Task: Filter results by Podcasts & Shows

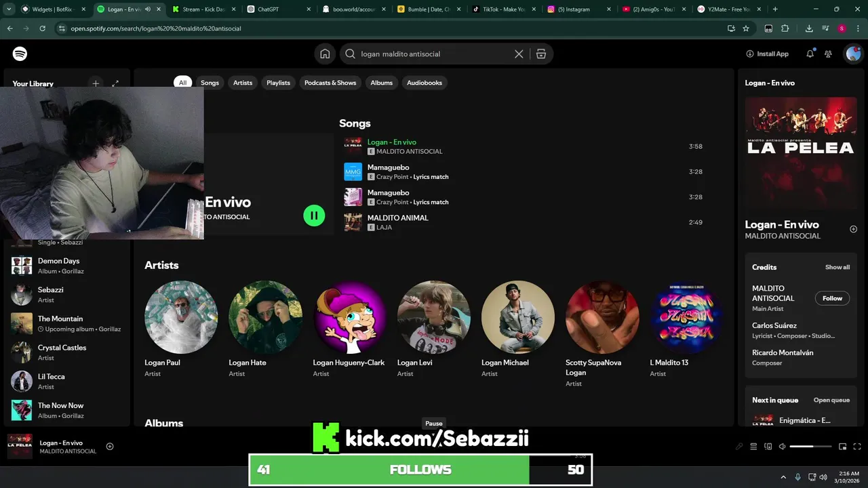Action: click(330, 83)
